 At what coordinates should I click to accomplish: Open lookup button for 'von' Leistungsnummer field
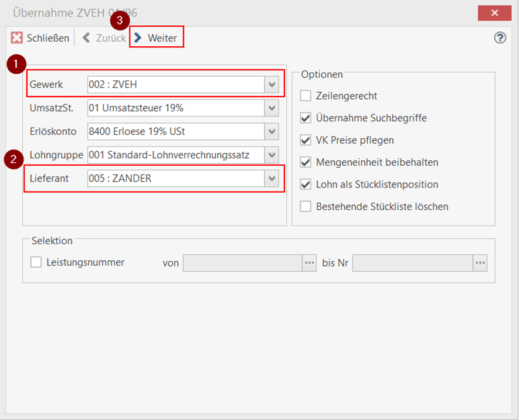pyautogui.click(x=309, y=263)
